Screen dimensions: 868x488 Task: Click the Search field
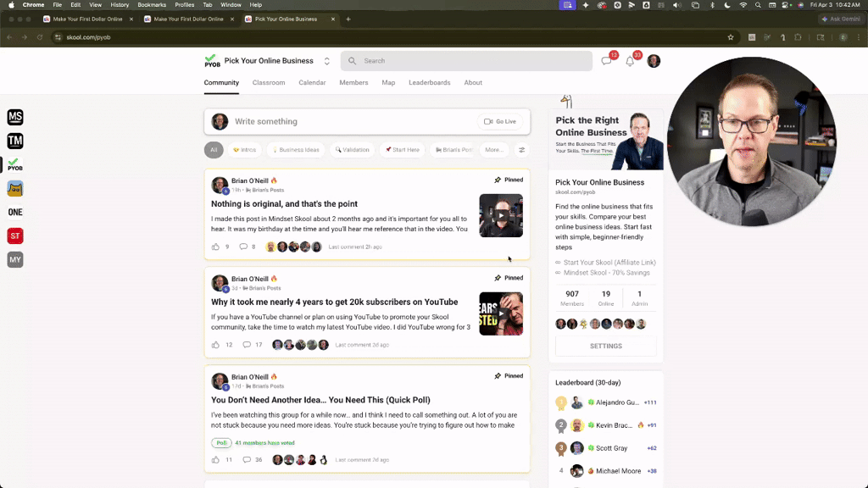[x=467, y=61]
